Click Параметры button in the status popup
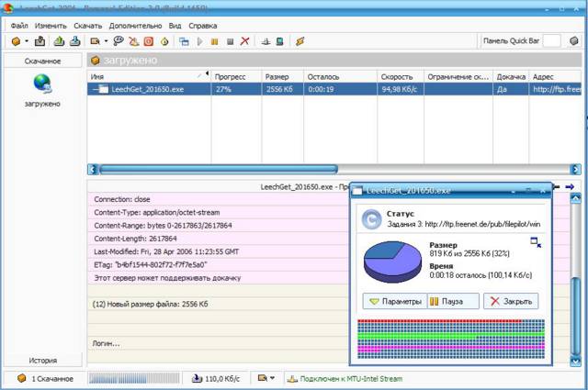 point(394,301)
